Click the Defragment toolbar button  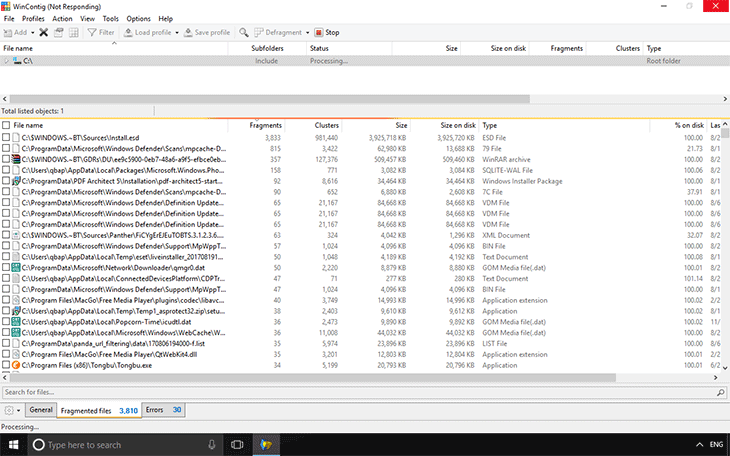(x=278, y=33)
